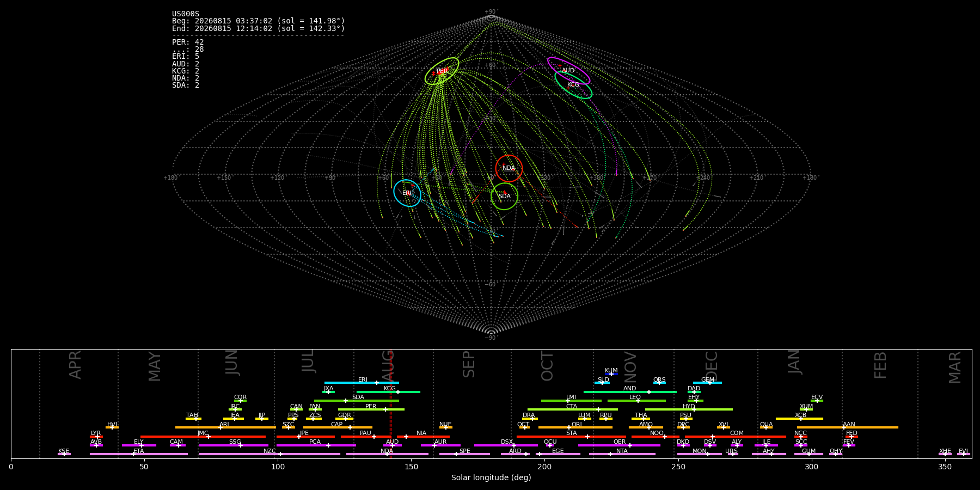Select the KCG radiant ellipse
Screen dimensions: 980x490
pos(573,85)
